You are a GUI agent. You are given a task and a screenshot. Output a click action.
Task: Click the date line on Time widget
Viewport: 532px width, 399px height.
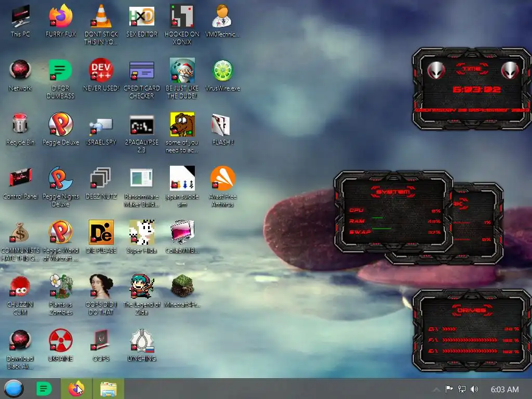[472, 110]
